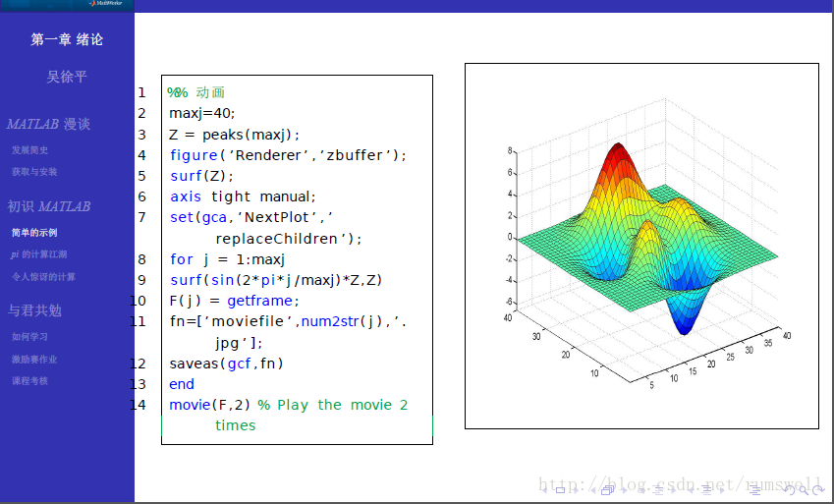Open the 发展简史 subsection
834x504 pixels.
coord(29,150)
